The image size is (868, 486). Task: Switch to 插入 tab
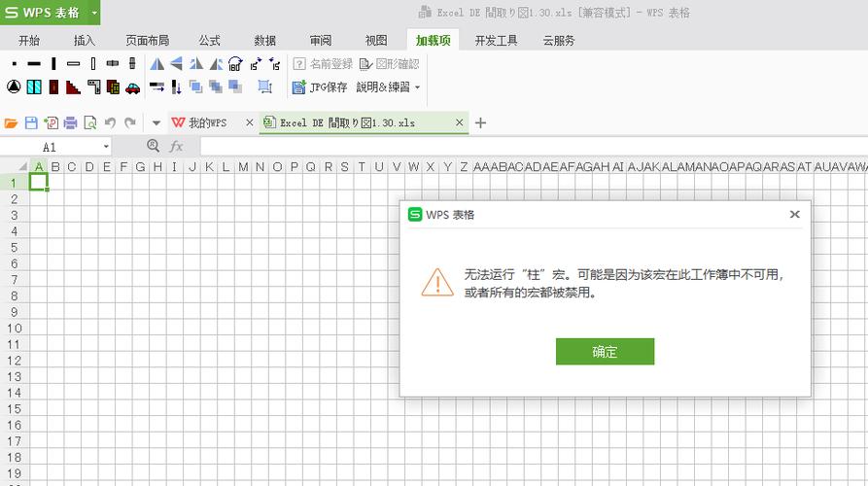tap(85, 41)
